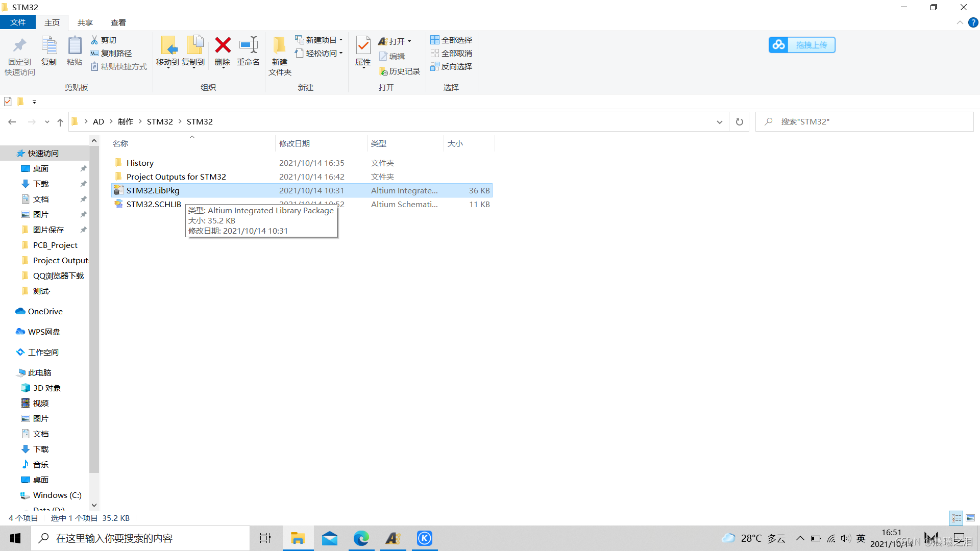Switch to the View ribbon tab
The width and height of the screenshot is (980, 551).
point(118,22)
